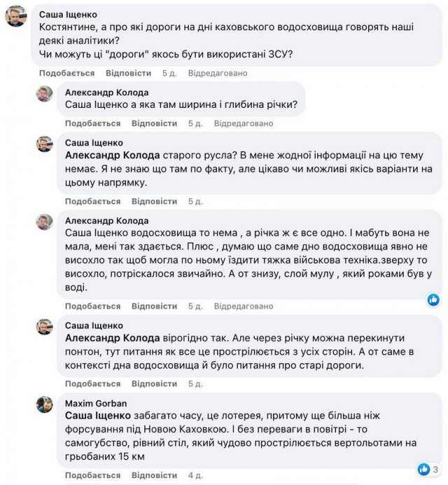
Task: Open the author name Саша Іщенко on the top comment
Action: [69, 14]
